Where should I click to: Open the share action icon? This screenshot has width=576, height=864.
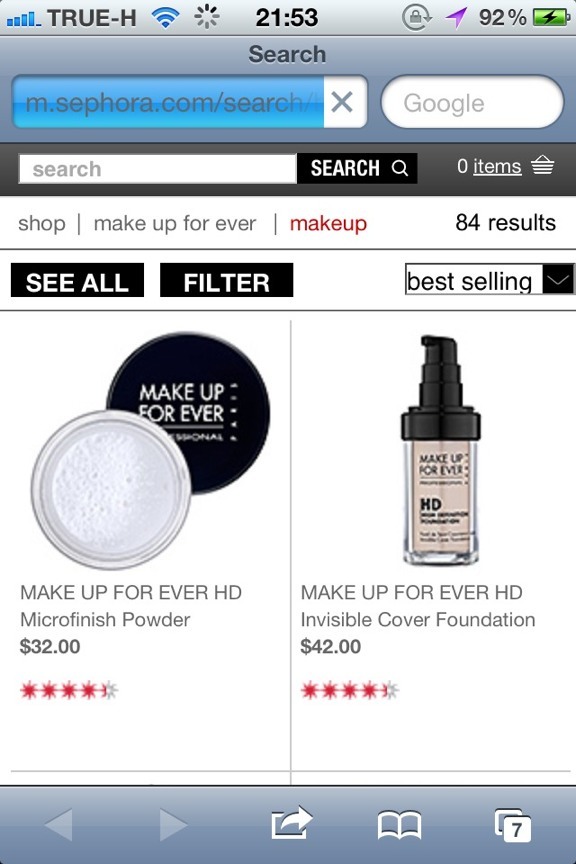[292, 823]
